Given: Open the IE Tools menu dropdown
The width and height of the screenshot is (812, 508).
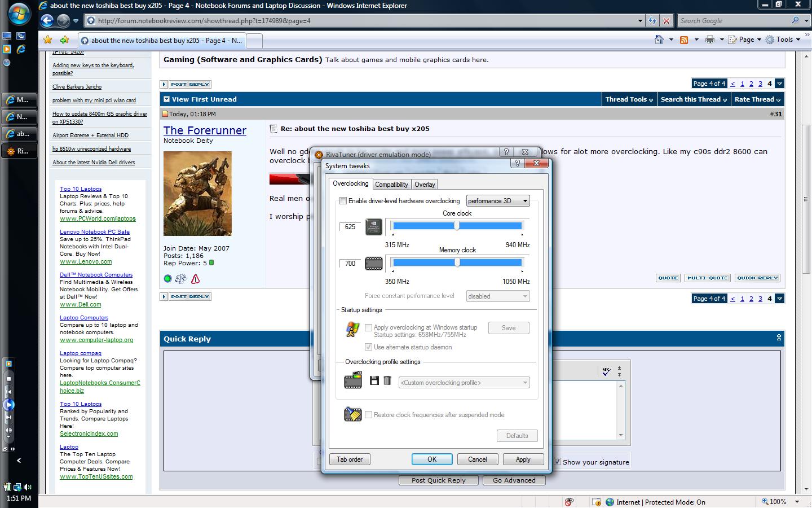Looking at the screenshot, I should tap(783, 40).
